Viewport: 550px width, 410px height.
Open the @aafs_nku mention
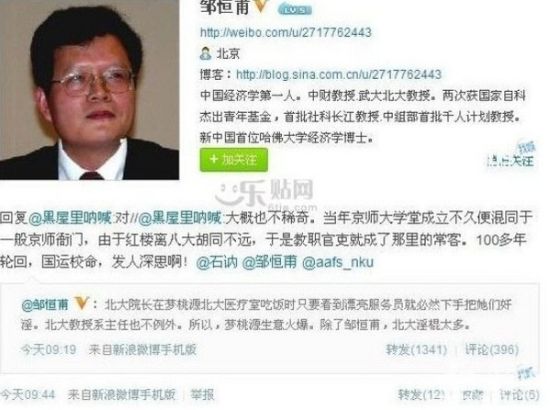(338, 263)
